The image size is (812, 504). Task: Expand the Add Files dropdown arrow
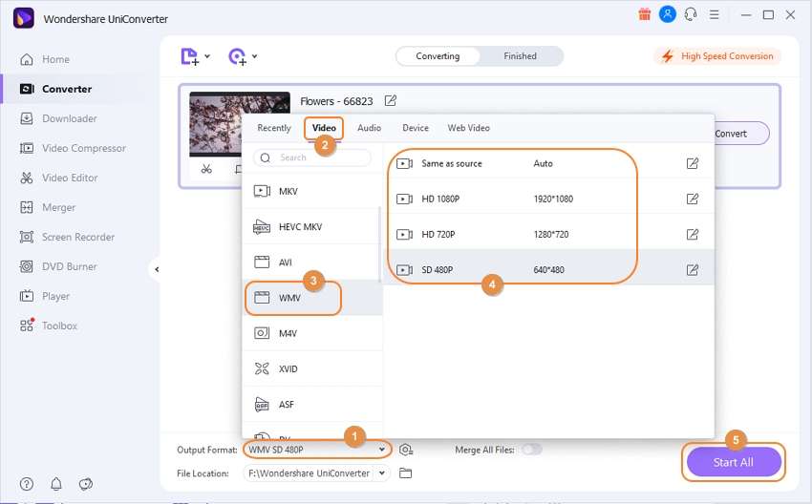(207, 56)
